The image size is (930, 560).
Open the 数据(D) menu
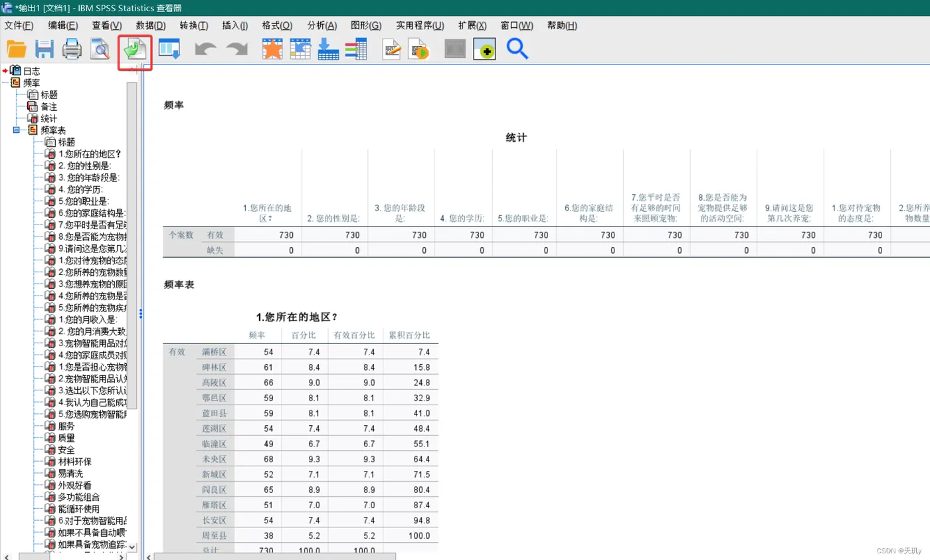tap(151, 26)
